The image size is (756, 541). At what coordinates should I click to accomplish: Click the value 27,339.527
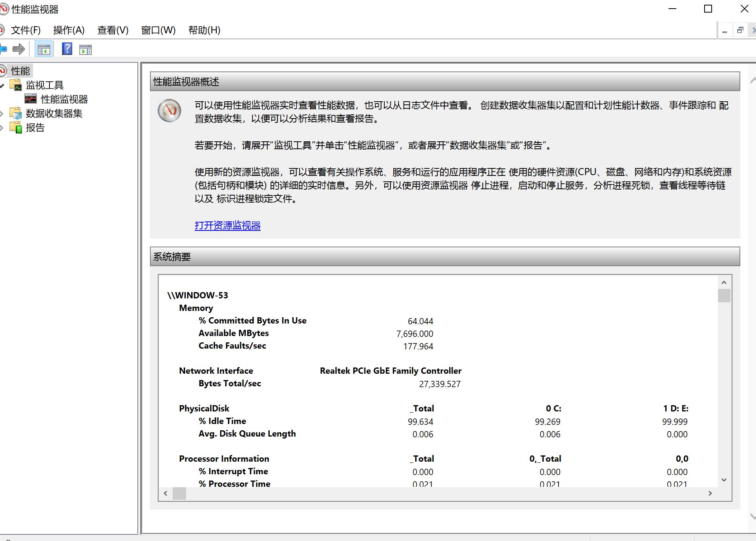click(x=440, y=384)
